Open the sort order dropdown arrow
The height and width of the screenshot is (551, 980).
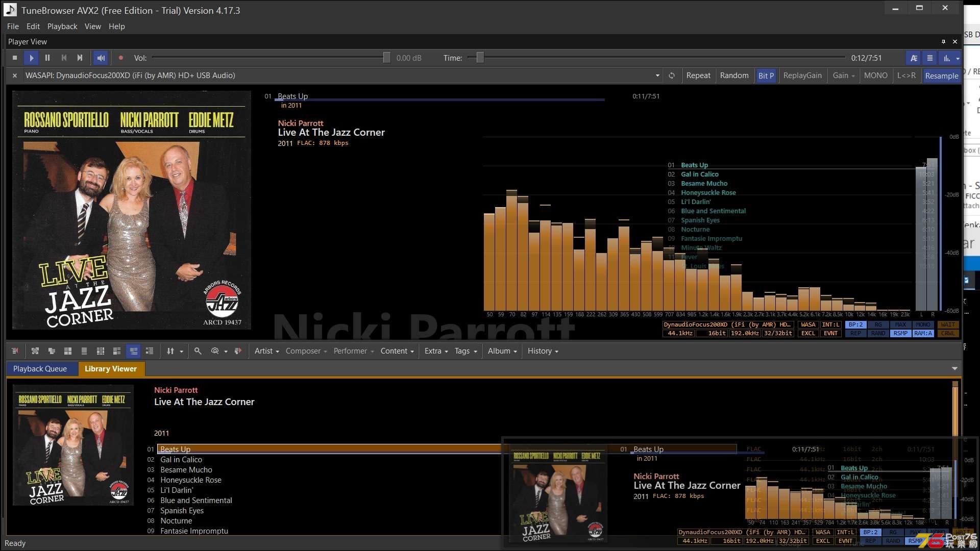pos(181,352)
